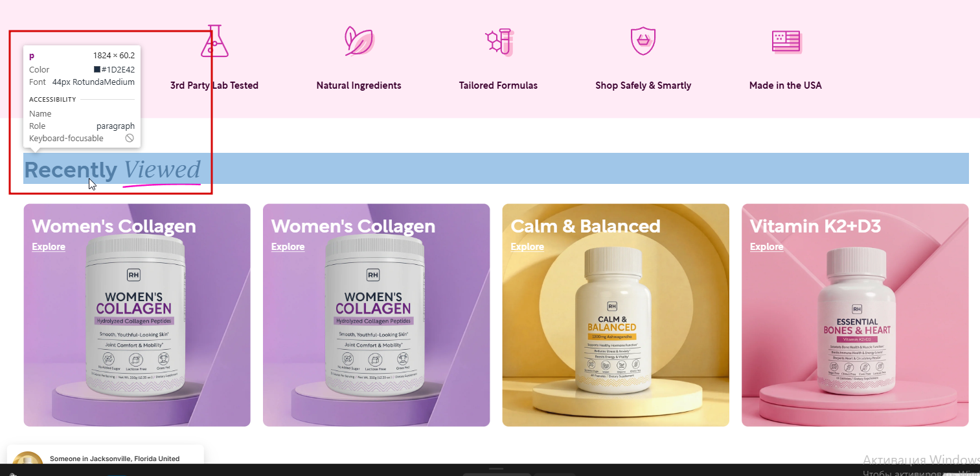Click the Recently Viewed heading
This screenshot has height=476, width=980.
click(x=113, y=170)
